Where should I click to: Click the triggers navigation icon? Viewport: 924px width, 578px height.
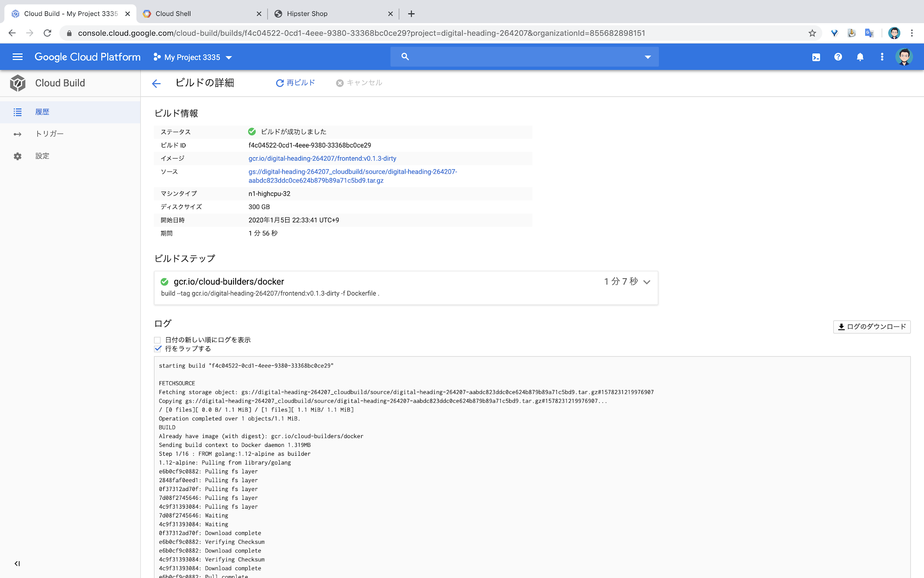point(17,133)
